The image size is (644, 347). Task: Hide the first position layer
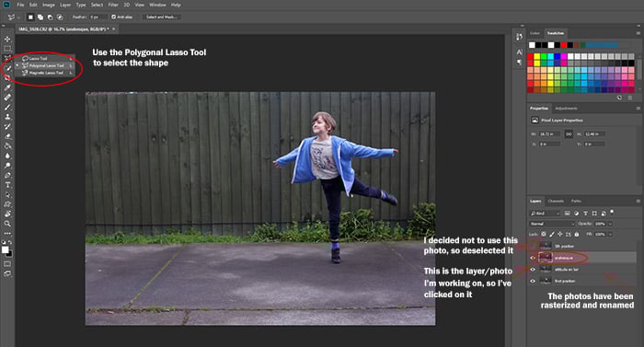[533, 281]
